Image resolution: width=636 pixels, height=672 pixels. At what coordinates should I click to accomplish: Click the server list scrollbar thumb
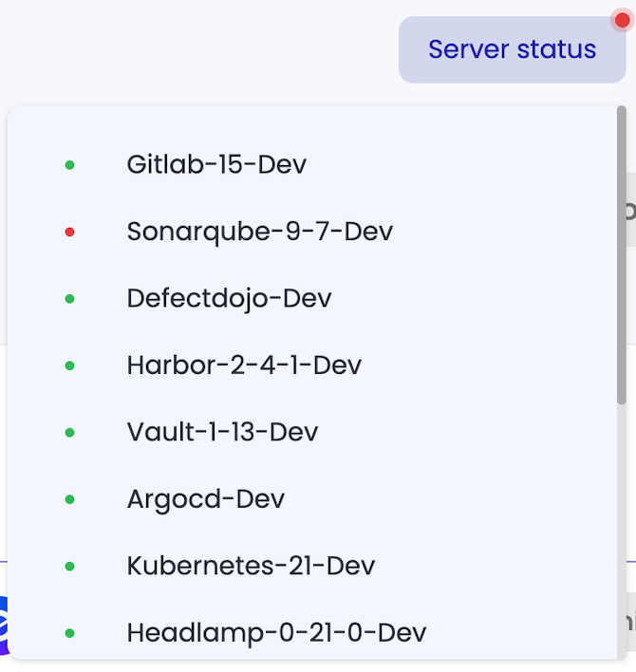pos(622,255)
